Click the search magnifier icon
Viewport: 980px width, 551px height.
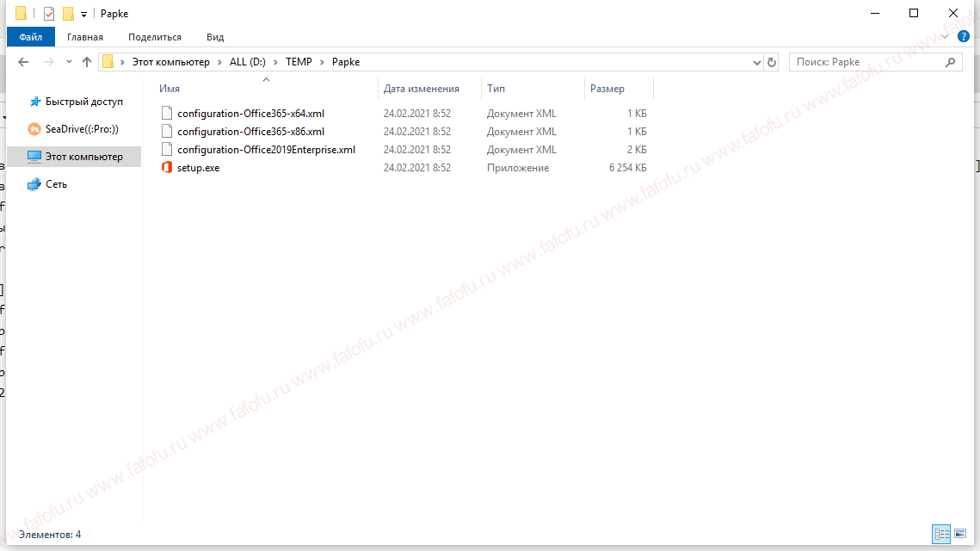tap(950, 62)
